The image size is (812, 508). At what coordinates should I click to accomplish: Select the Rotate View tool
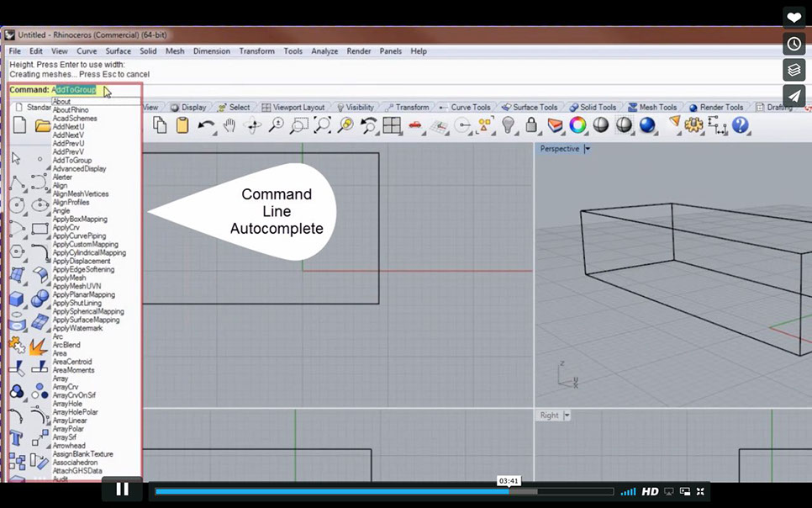[x=253, y=125]
